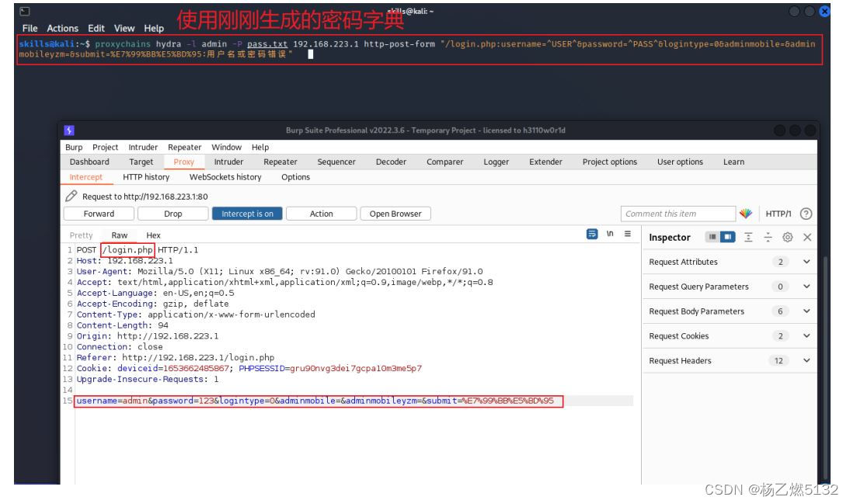Image resolution: width=850 pixels, height=504 pixels.
Task: Click the Forward button
Action: (x=99, y=214)
